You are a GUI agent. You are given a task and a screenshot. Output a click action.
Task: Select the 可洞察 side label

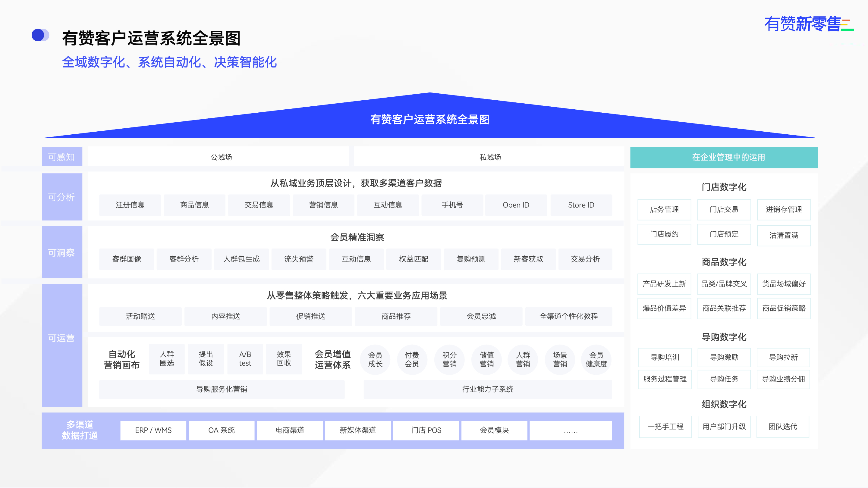click(62, 252)
